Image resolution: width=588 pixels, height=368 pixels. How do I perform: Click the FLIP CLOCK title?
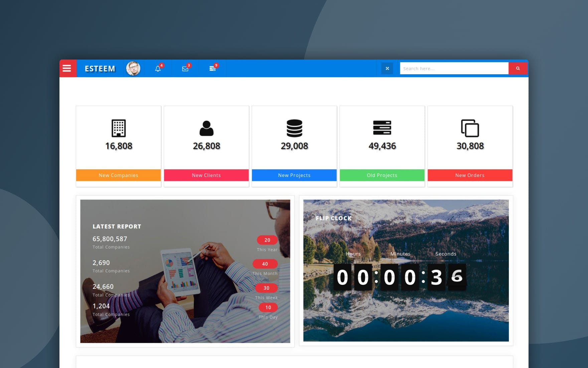pyautogui.click(x=333, y=218)
